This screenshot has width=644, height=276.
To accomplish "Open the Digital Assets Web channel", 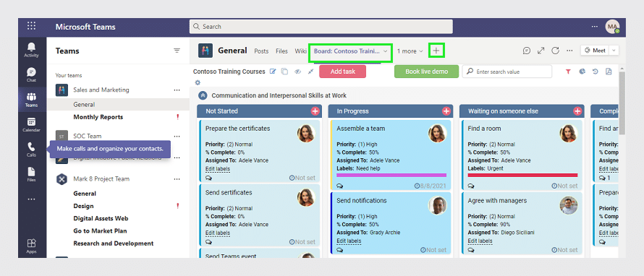I will 101,218.
